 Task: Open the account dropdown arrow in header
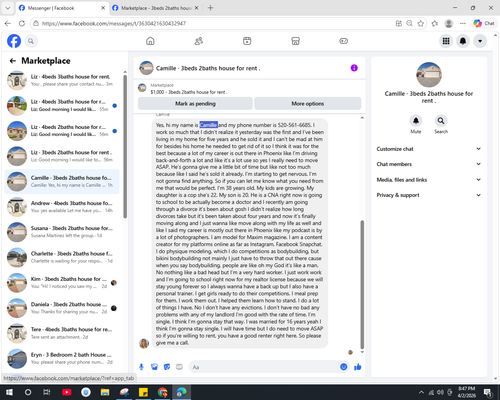pyautogui.click(x=480, y=41)
